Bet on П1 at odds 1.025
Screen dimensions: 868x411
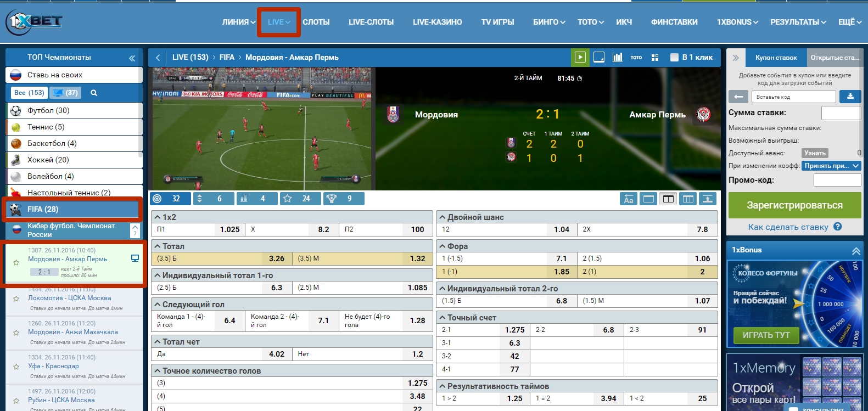[x=198, y=229]
